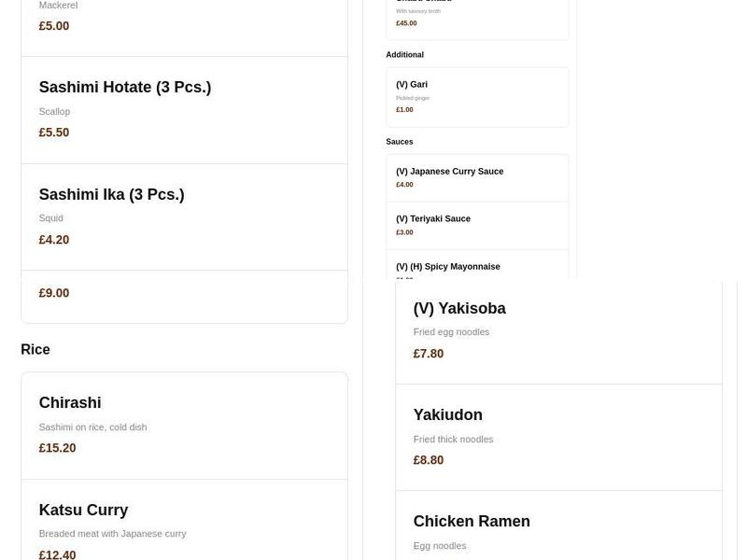Click the £15.20 price under Chirashi
The height and width of the screenshot is (560, 747).
(x=57, y=448)
